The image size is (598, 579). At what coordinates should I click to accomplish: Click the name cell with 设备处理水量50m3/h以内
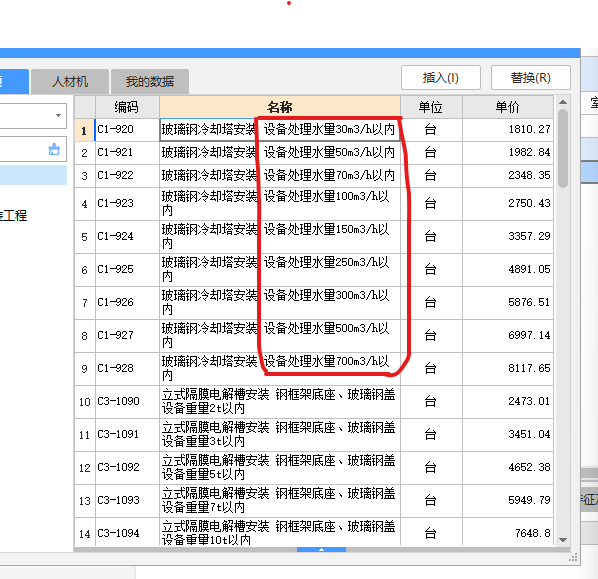[x=280, y=153]
